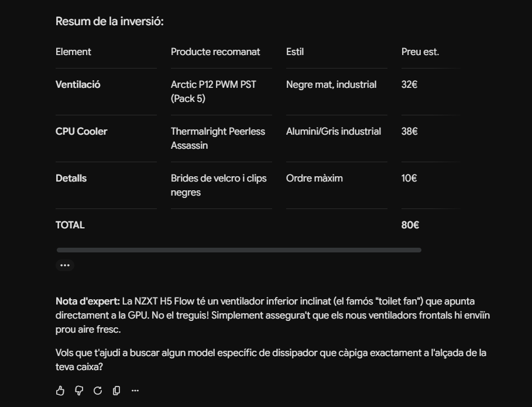Click the Producte recomanat column header
This screenshot has height=407, width=532.
tap(215, 52)
